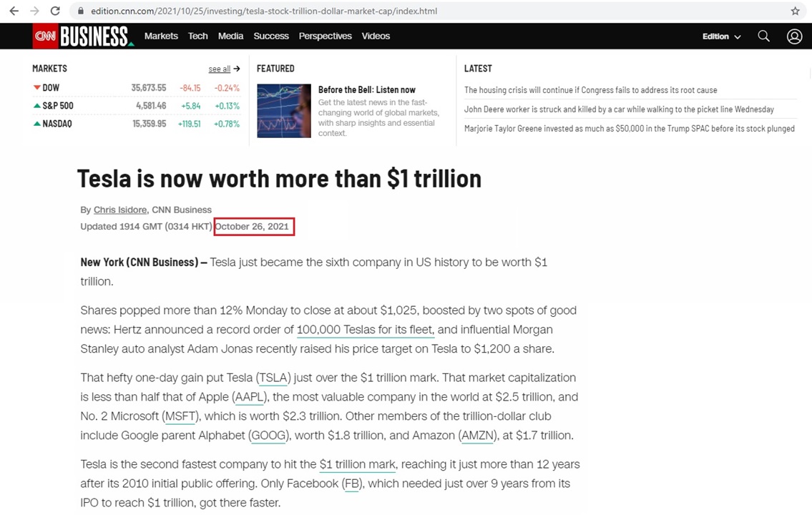Expand the Edition dropdown
The height and width of the screenshot is (515, 812).
[x=721, y=36]
